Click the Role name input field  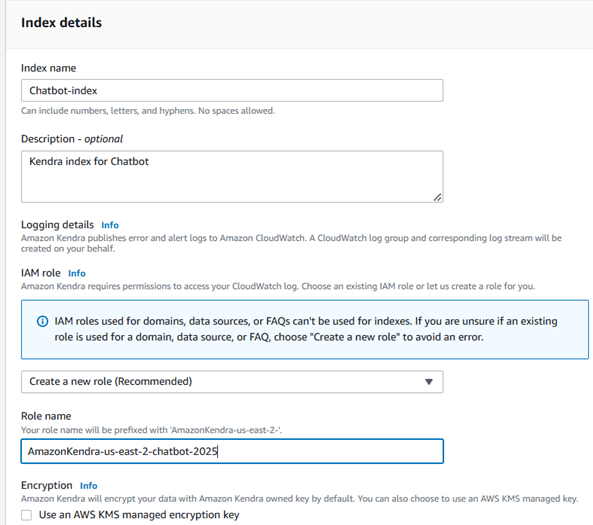coord(232,451)
